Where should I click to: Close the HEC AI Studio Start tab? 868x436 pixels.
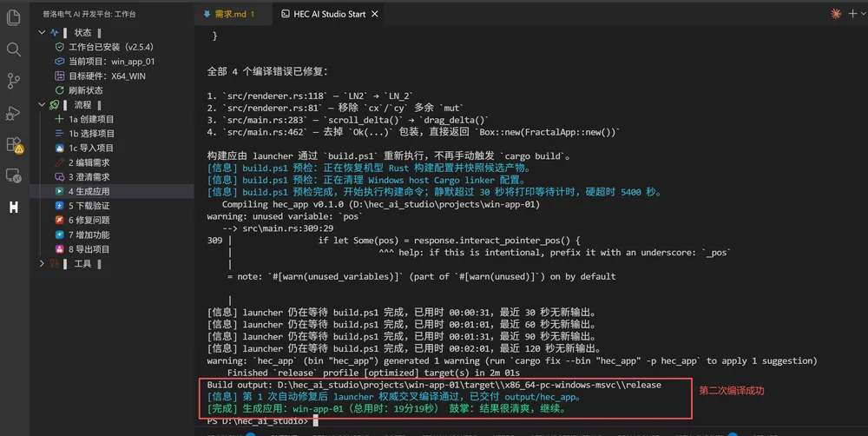click(x=375, y=14)
